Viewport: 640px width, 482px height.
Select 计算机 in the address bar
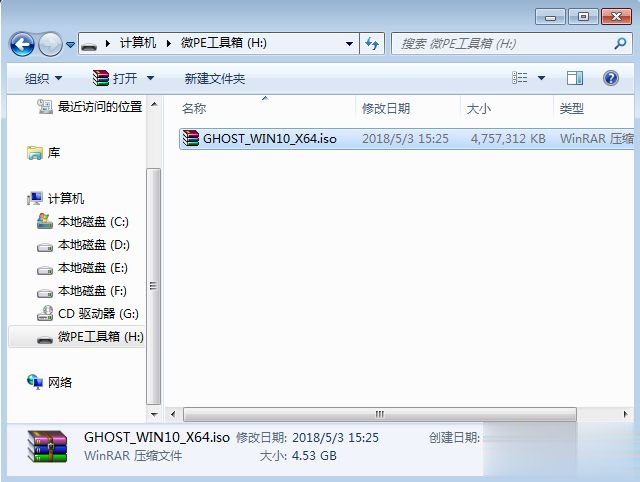138,43
